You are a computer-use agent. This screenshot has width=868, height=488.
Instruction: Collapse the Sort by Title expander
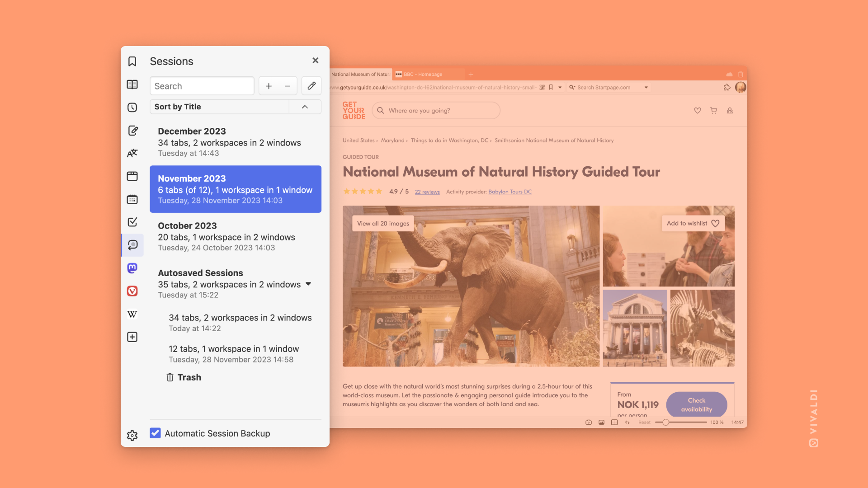pos(305,106)
